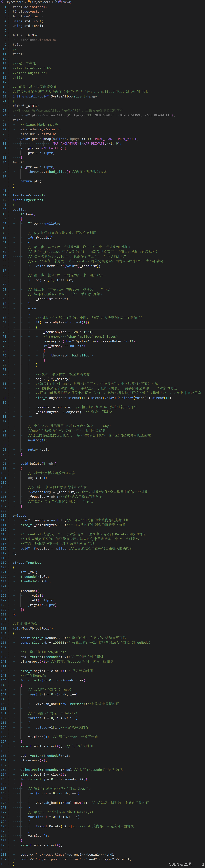Click 'throw std::bad_alloc();' on line 36
The image size is (205, 868).
click(x=50, y=172)
